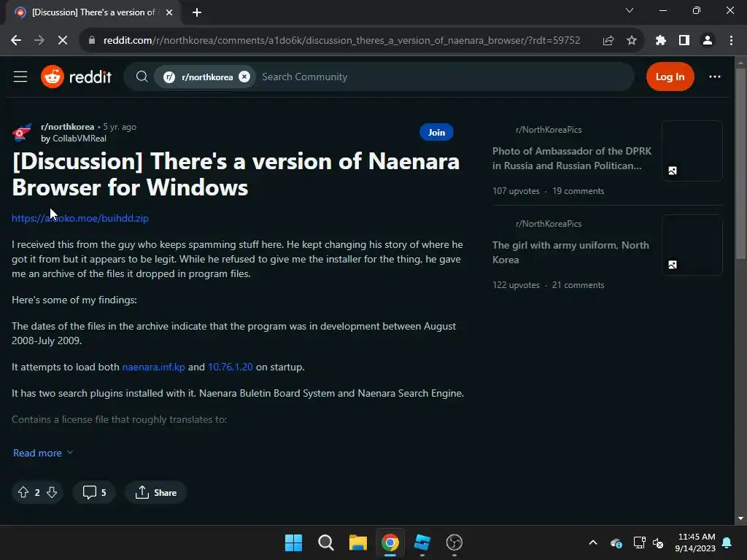
Task: Open the a.doko.moe buihdd.zip link
Action: 80,218
